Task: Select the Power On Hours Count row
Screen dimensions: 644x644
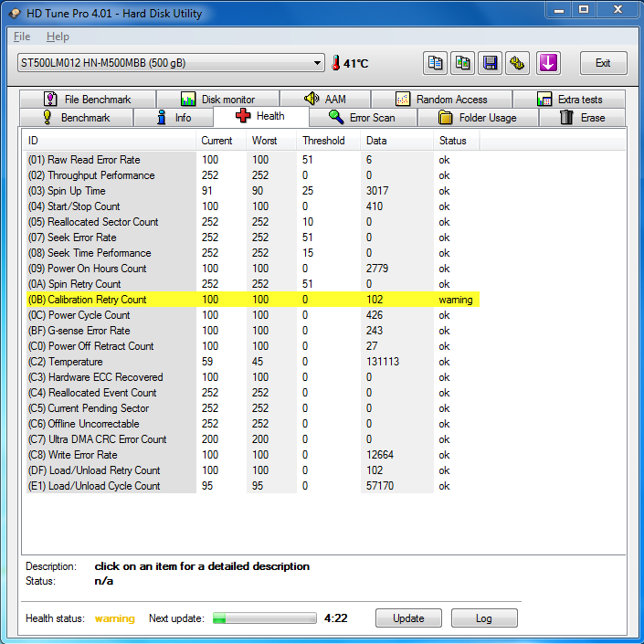Action: coord(253,269)
